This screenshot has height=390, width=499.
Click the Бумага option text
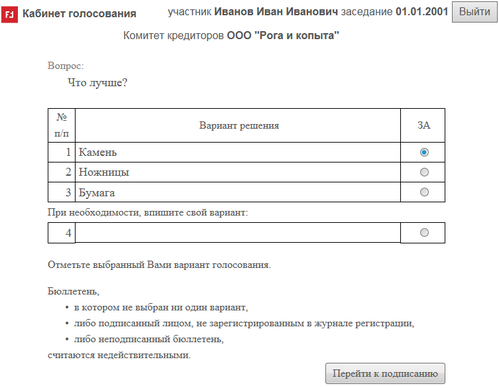pyautogui.click(x=97, y=193)
